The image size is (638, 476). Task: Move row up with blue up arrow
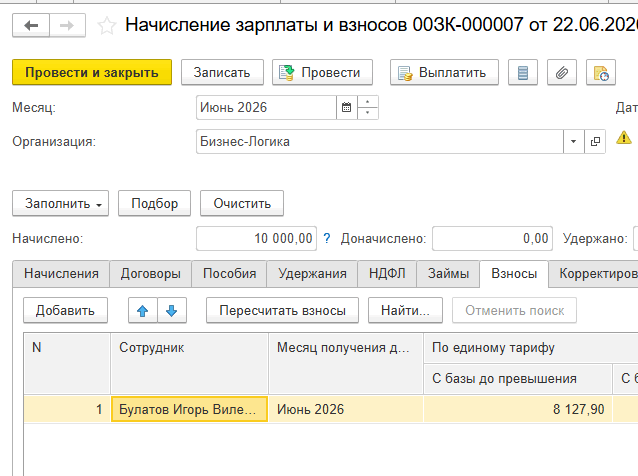tap(142, 311)
